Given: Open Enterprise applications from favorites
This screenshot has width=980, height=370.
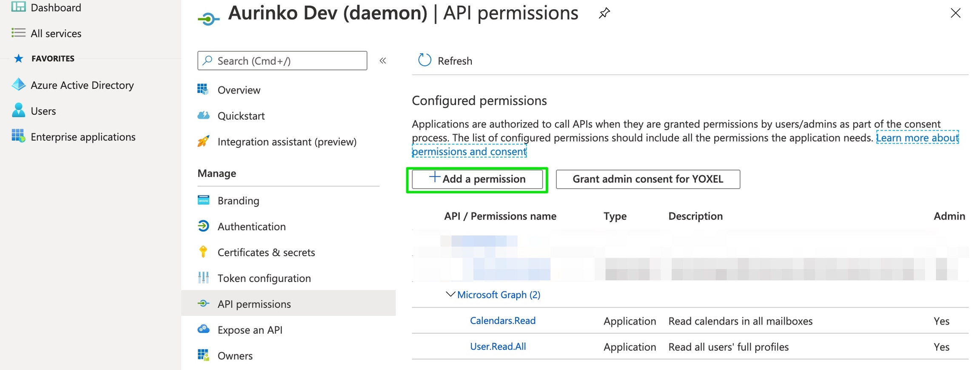Looking at the screenshot, I should [x=83, y=137].
